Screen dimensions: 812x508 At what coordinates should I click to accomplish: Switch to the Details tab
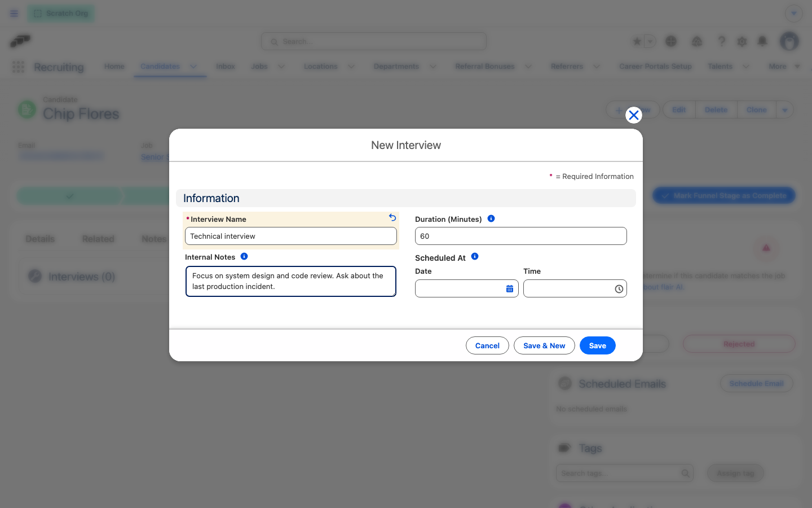[40, 239]
